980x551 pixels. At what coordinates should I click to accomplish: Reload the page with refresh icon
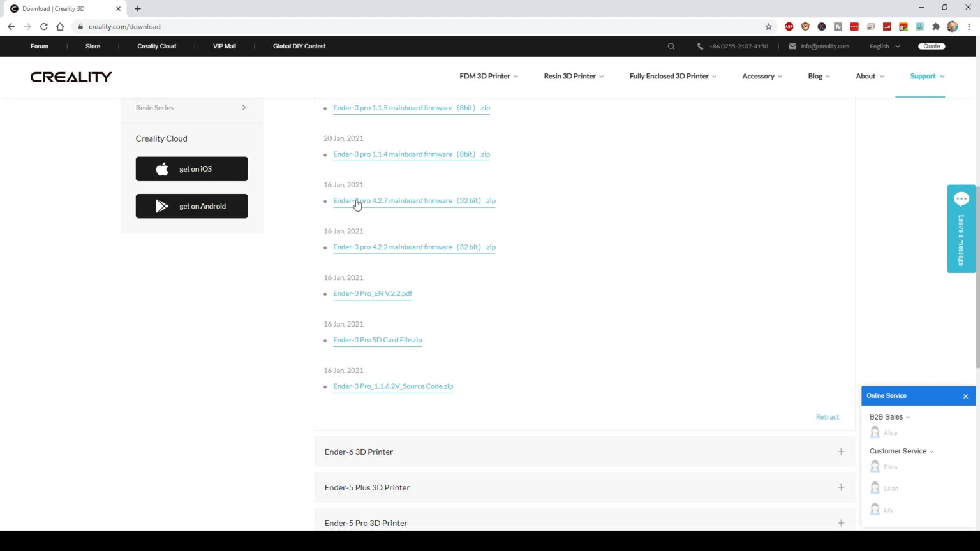coord(43,27)
